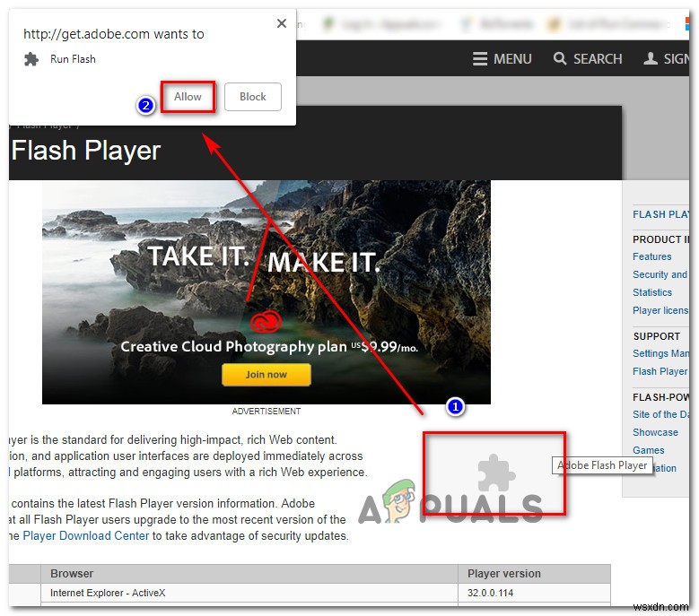The width and height of the screenshot is (699, 616).
Task: Click the SEARCH magnifier icon
Action: tap(559, 58)
